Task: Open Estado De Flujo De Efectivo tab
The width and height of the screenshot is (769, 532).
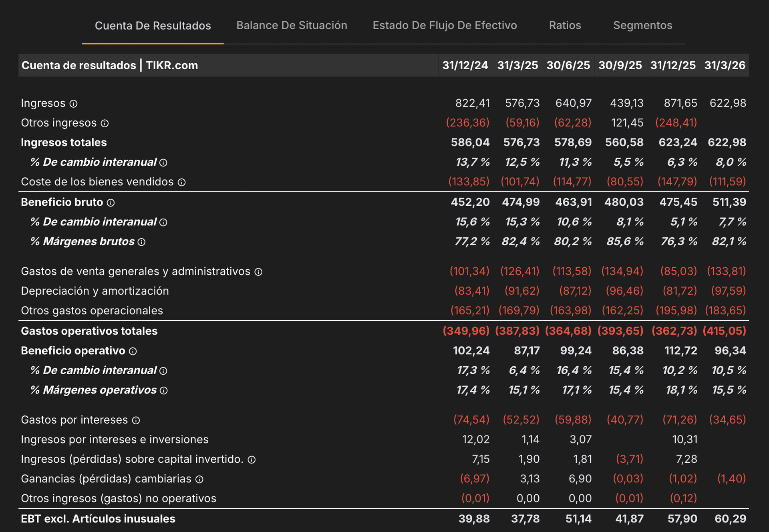Action: (445, 25)
